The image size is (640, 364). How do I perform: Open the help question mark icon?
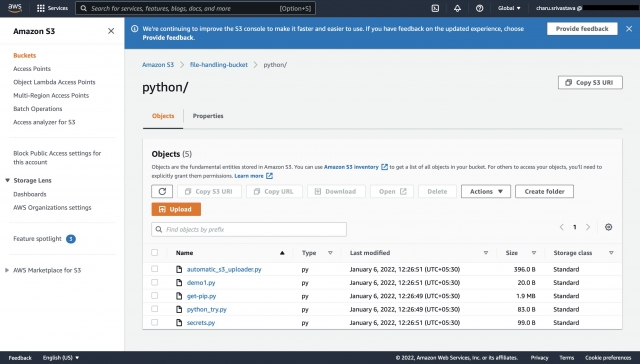click(479, 8)
